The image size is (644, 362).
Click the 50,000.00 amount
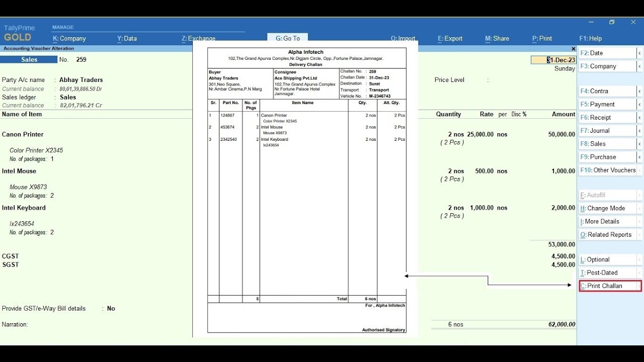coord(561,134)
